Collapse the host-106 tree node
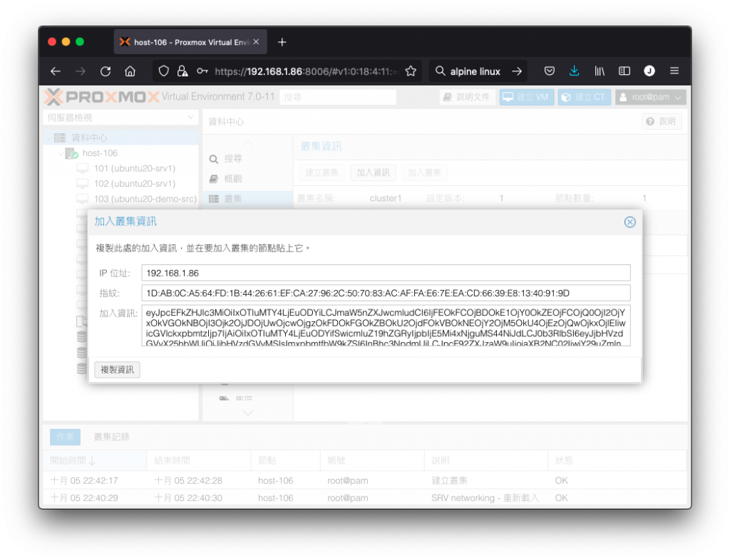Screen dimensions: 730x560 [x=60, y=153]
